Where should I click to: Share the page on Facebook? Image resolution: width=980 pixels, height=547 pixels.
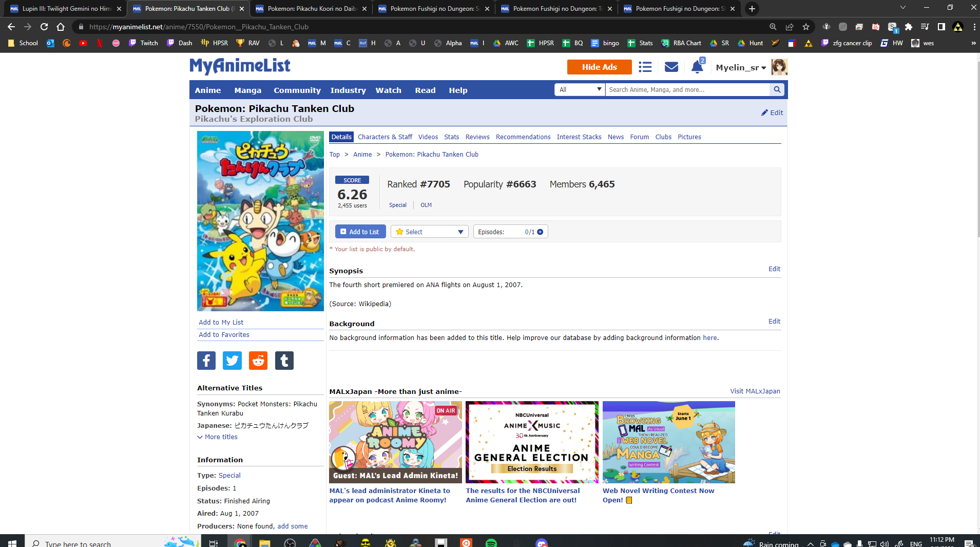tap(206, 361)
